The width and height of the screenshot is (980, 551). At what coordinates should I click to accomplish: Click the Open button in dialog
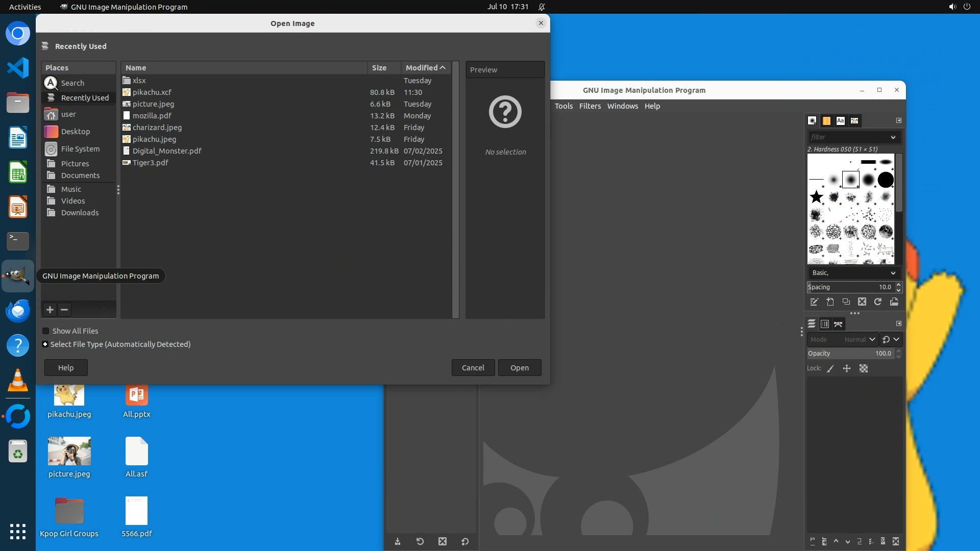[519, 368]
